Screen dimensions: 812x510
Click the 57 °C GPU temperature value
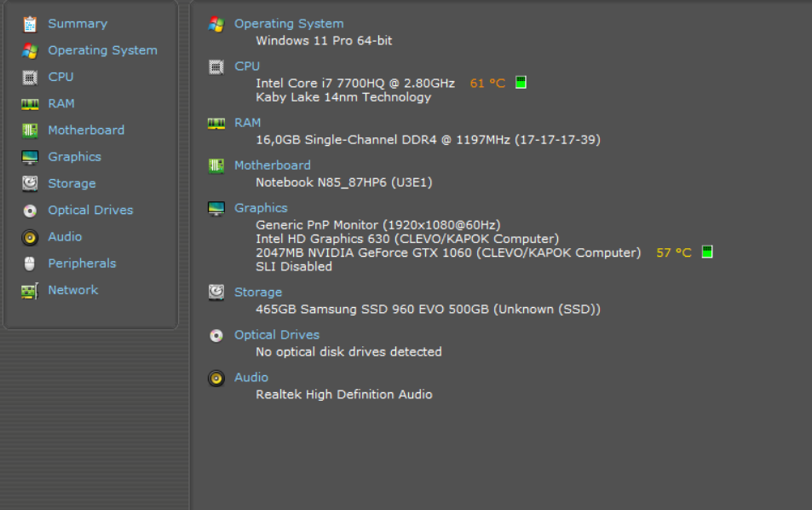click(x=674, y=253)
